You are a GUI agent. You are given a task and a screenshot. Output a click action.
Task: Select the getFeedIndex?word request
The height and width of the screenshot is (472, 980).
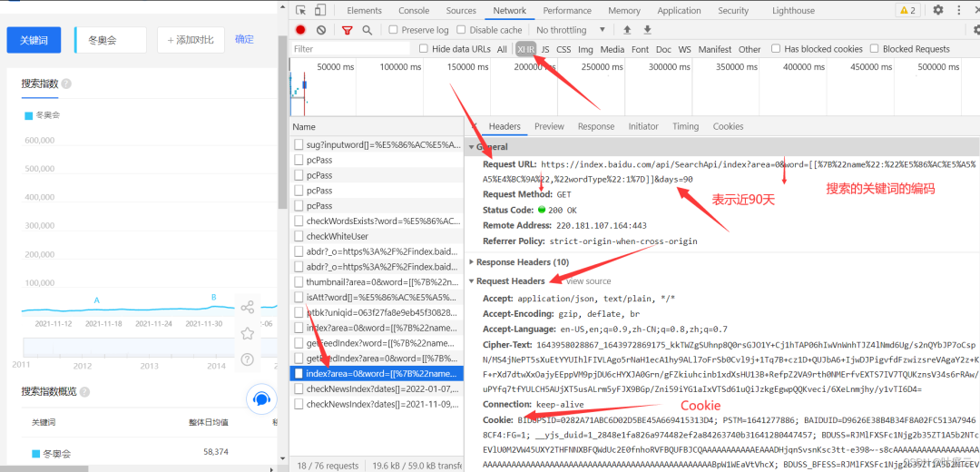[377, 343]
